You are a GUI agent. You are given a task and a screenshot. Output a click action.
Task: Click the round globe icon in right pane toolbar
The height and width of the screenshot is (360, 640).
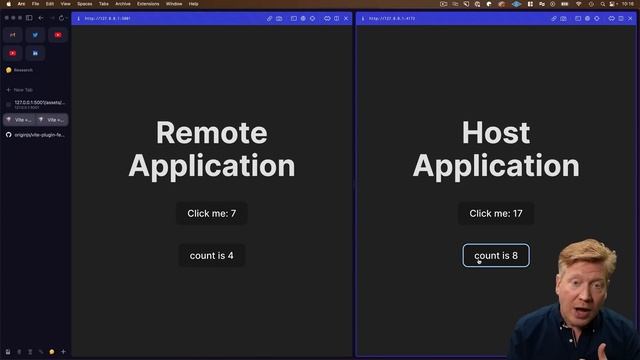[587, 18]
